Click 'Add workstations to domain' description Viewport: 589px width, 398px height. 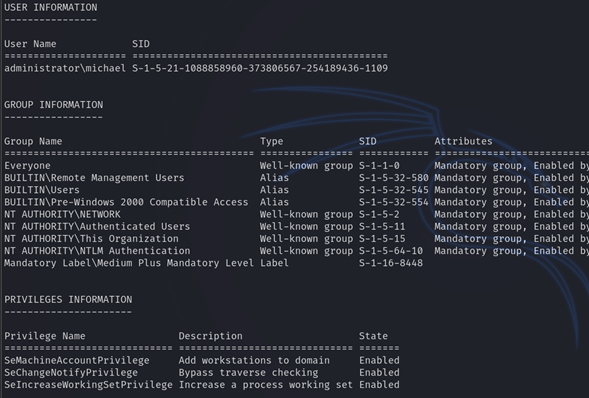pos(254,360)
